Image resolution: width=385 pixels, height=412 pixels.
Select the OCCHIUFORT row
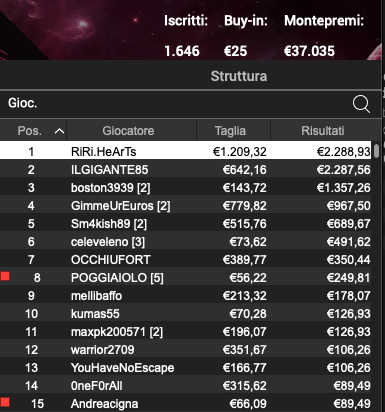(x=186, y=260)
